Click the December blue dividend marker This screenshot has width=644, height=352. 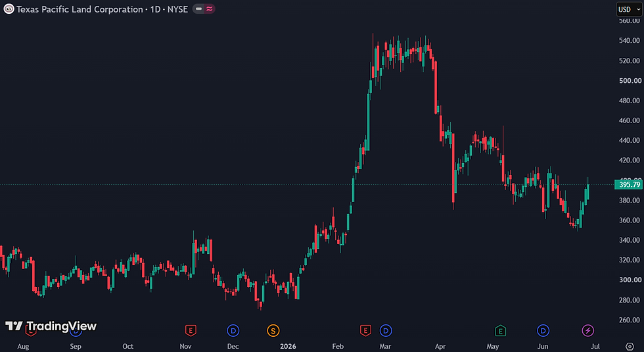(233, 330)
